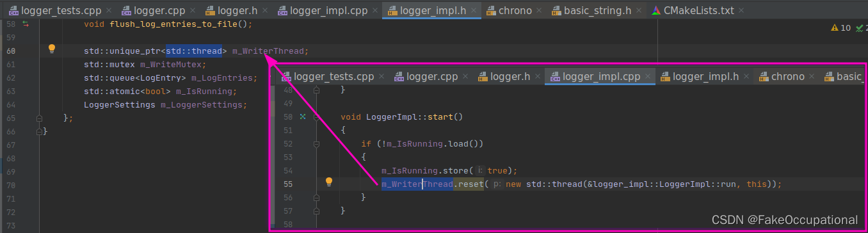Click m_IsRunning.store on inset line 54
The height and width of the screenshot is (233, 868).
pos(424,171)
